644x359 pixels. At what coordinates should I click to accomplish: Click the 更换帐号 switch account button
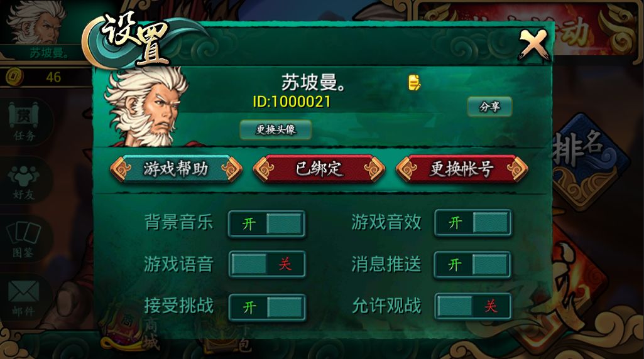462,169
